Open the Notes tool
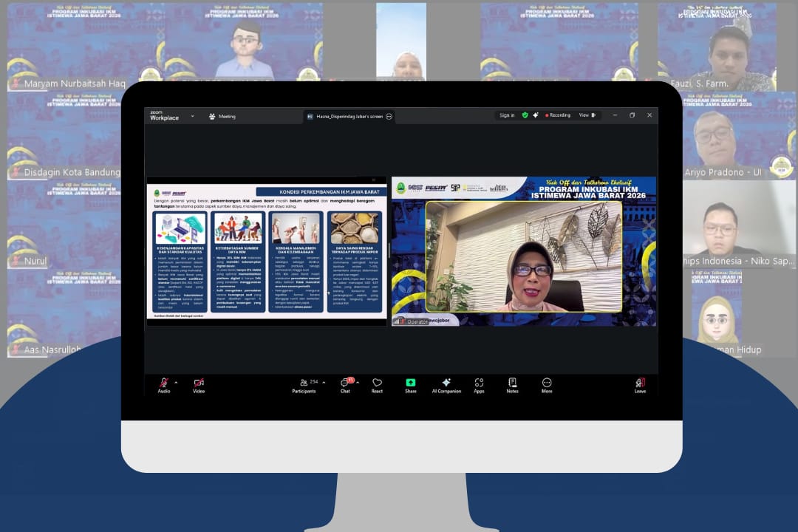Image resolution: width=798 pixels, height=532 pixels. point(512,383)
